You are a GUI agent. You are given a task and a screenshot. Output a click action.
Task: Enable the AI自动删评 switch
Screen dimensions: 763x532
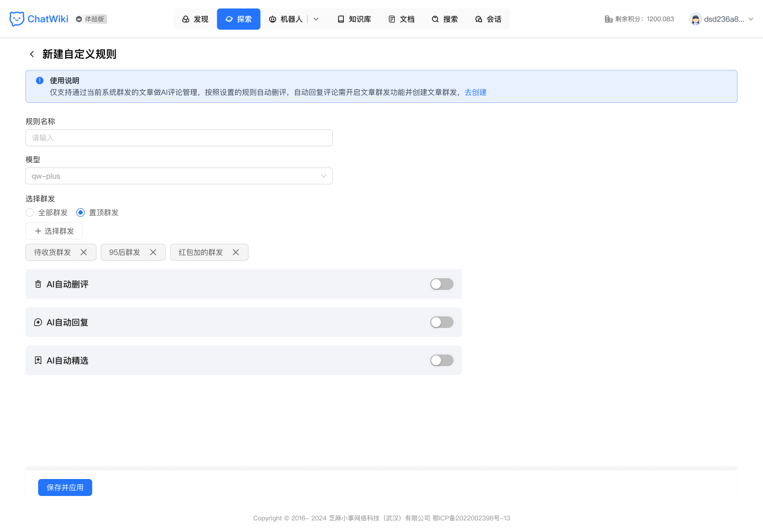441,284
